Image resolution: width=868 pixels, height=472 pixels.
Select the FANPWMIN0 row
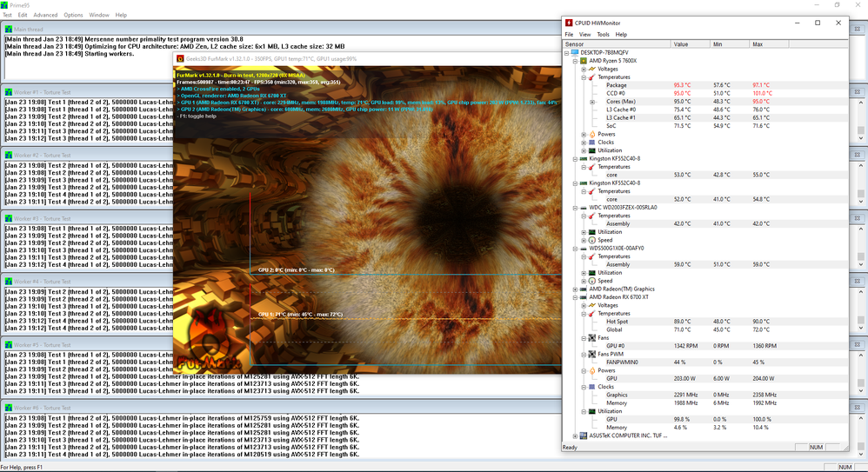coord(704,362)
